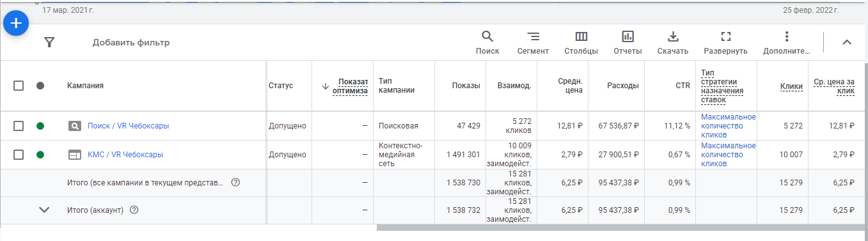Viewport: 868px width, 241px height.
Task: Open the Поиск search tool
Action: [487, 43]
